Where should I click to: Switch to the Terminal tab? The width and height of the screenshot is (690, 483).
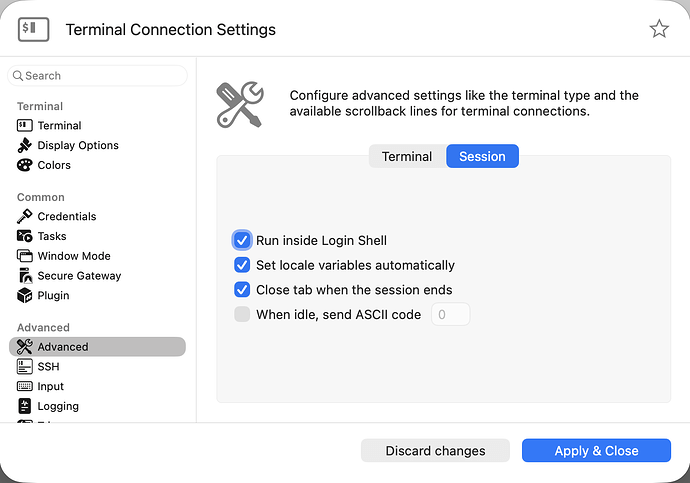click(407, 157)
